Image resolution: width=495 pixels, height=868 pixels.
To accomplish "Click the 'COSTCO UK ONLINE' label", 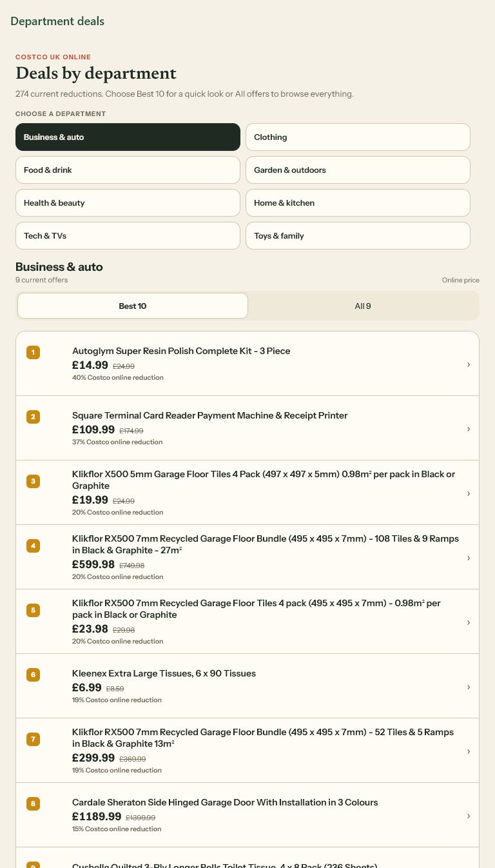I will pos(53,57).
